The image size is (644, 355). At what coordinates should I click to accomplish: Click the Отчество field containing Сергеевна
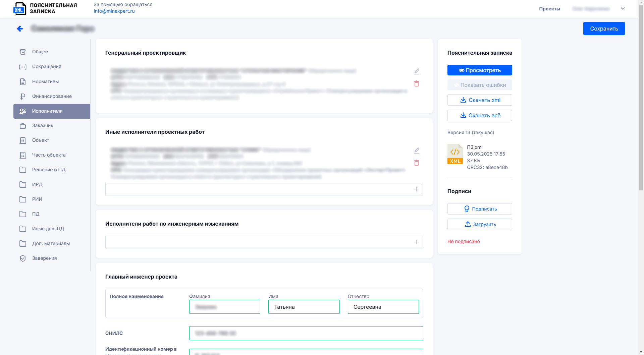point(383,307)
